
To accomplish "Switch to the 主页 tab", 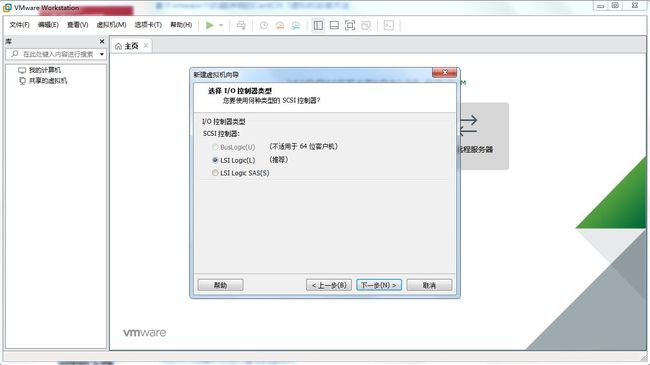I will (x=131, y=46).
